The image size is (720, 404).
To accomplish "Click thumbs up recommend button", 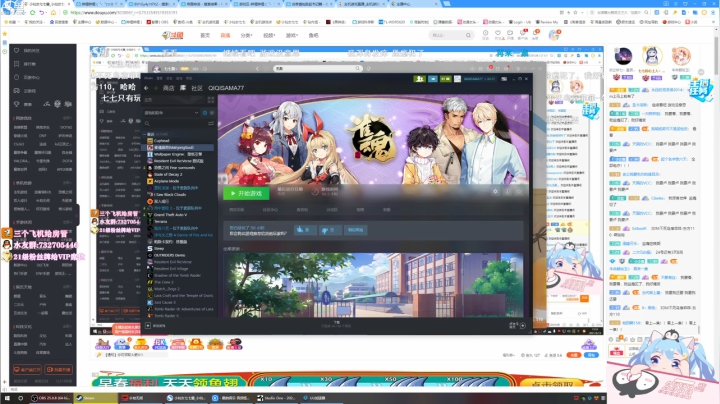I will pos(305,230).
